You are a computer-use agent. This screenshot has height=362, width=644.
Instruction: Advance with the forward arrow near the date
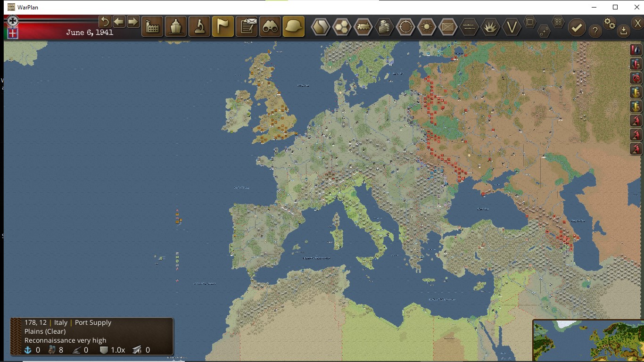[x=133, y=22]
